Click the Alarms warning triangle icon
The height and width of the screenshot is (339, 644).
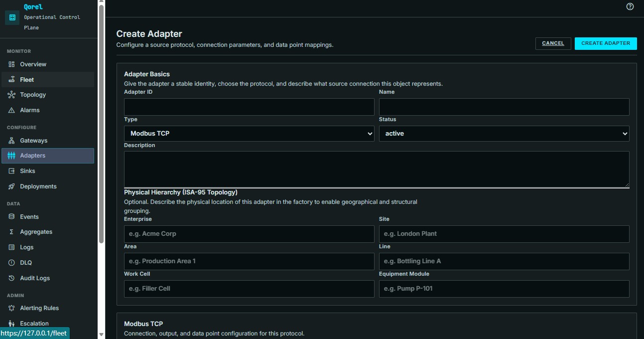point(11,110)
